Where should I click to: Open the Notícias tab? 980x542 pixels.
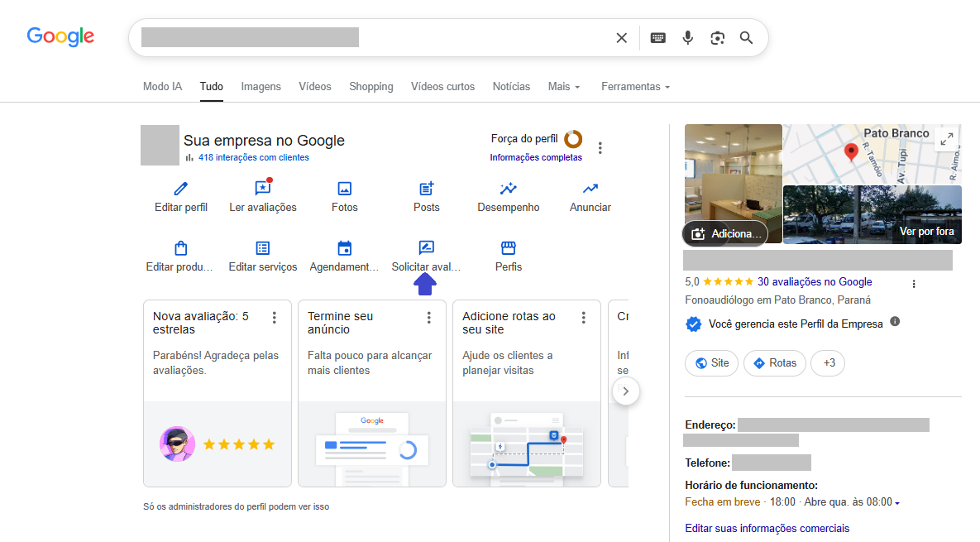[511, 86]
